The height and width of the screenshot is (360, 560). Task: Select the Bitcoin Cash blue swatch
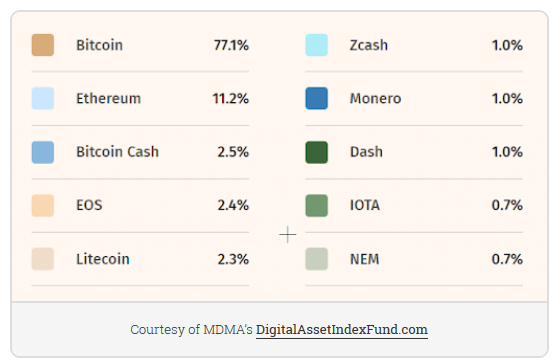coord(43,152)
